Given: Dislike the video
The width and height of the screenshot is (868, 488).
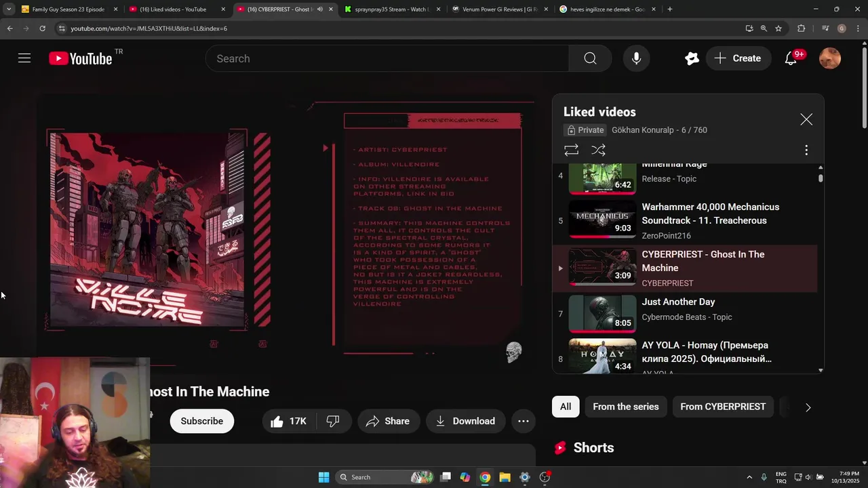Looking at the screenshot, I should [x=333, y=421].
